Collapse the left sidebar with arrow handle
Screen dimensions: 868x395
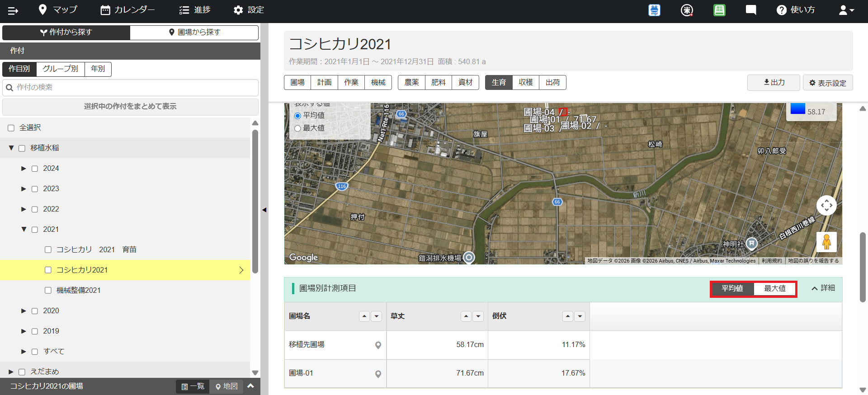pos(264,210)
